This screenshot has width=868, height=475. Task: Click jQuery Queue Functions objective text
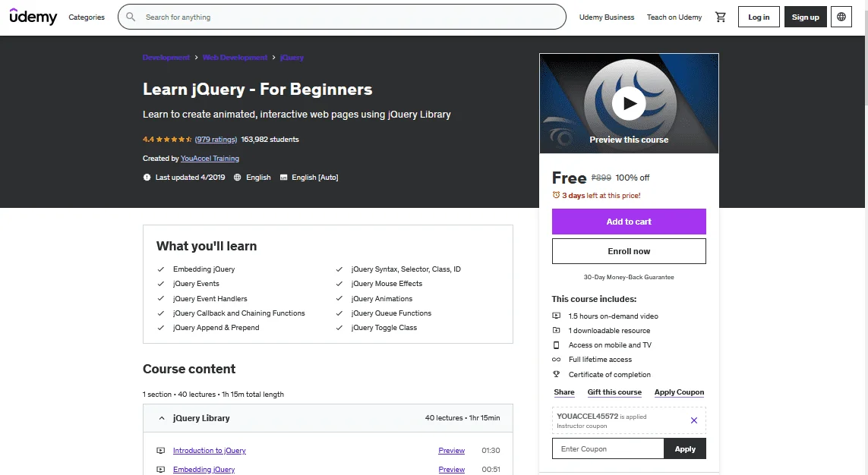pos(391,313)
